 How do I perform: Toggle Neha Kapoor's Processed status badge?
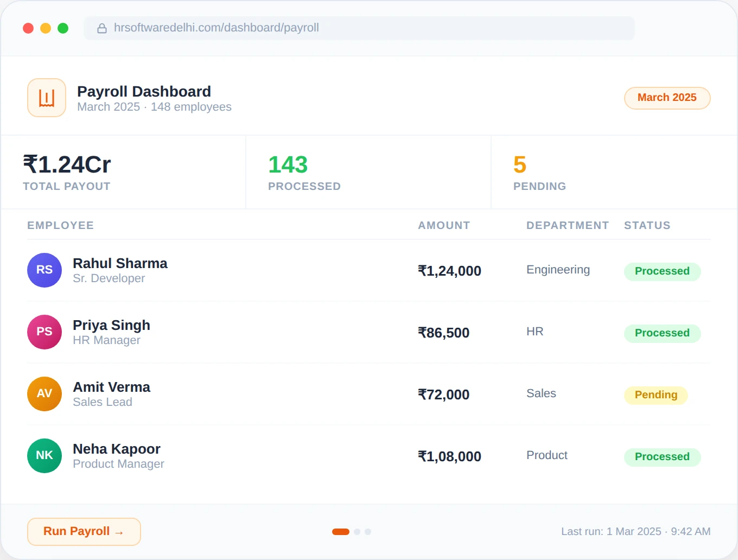tap(662, 457)
